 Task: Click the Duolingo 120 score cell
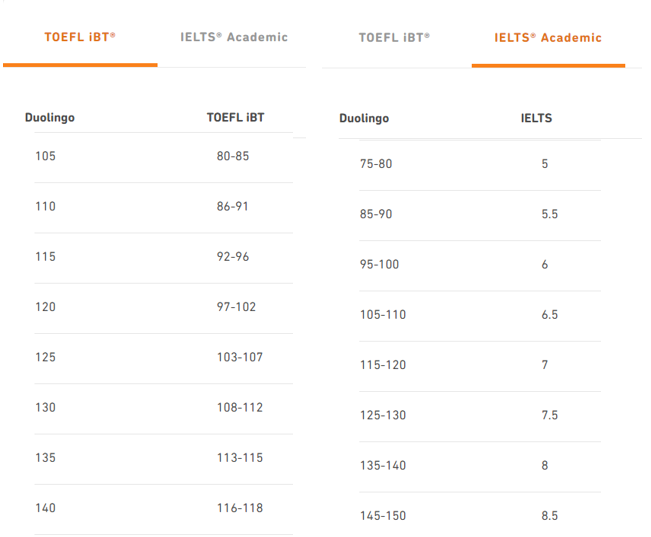pyautogui.click(x=46, y=307)
